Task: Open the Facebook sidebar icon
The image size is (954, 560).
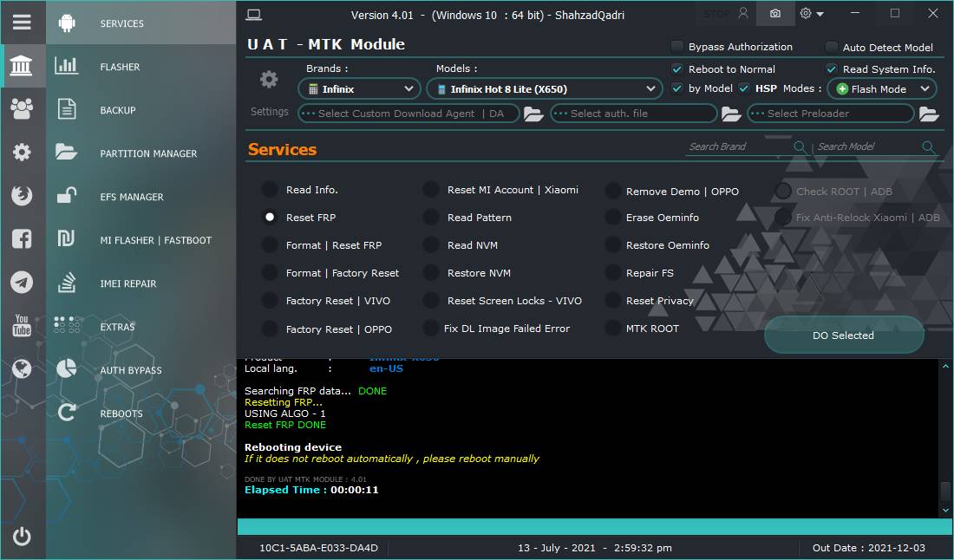Action: point(22,238)
